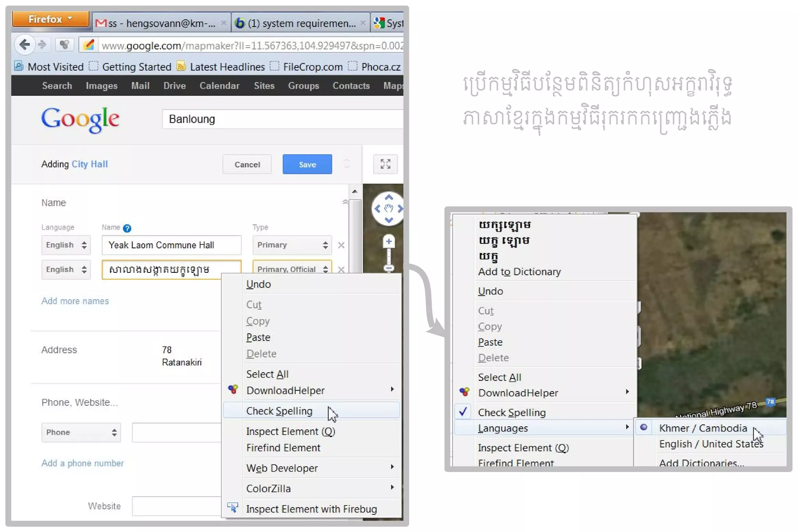798x532 pixels.
Task: Pan the map left with arrow
Action: [x=377, y=209]
